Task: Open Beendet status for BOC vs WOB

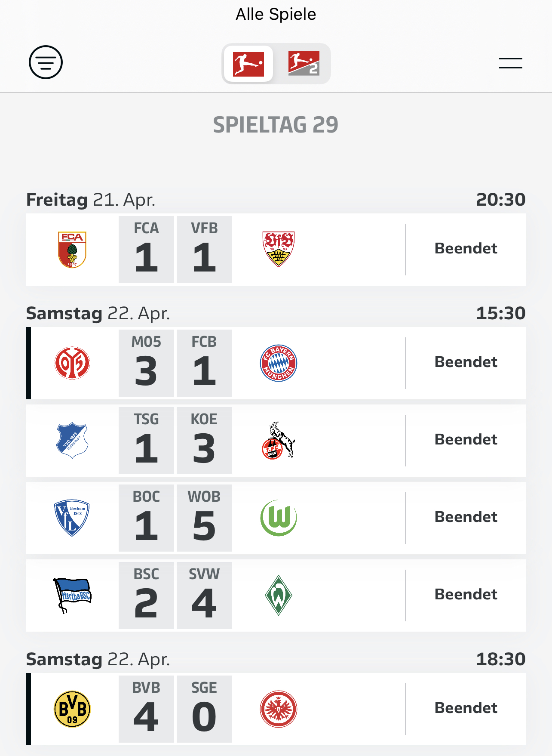Action: pos(466,517)
